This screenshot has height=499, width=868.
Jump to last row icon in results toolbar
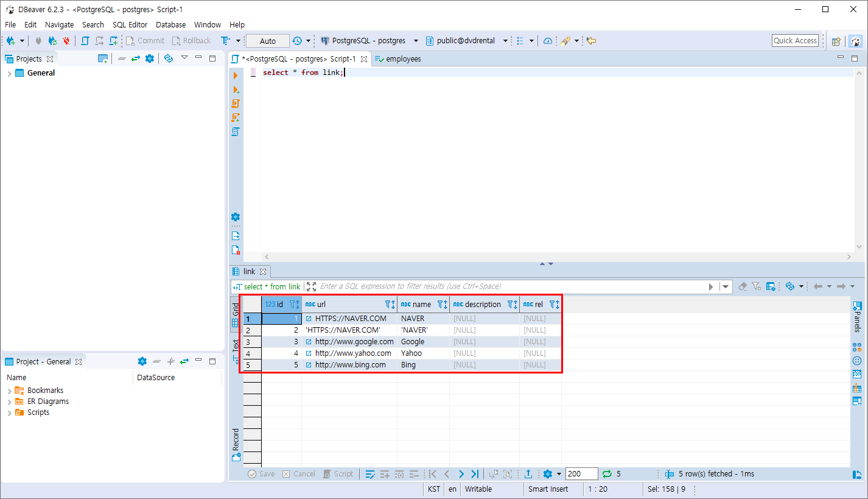(x=475, y=474)
